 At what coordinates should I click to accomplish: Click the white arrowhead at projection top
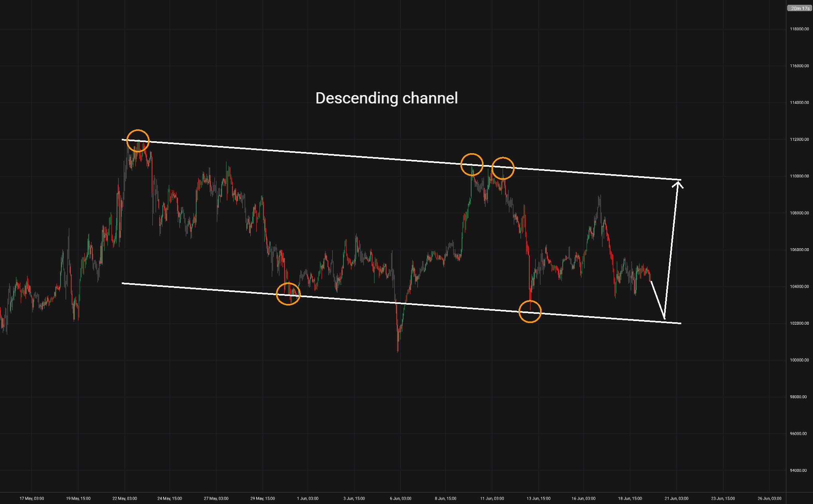point(678,184)
